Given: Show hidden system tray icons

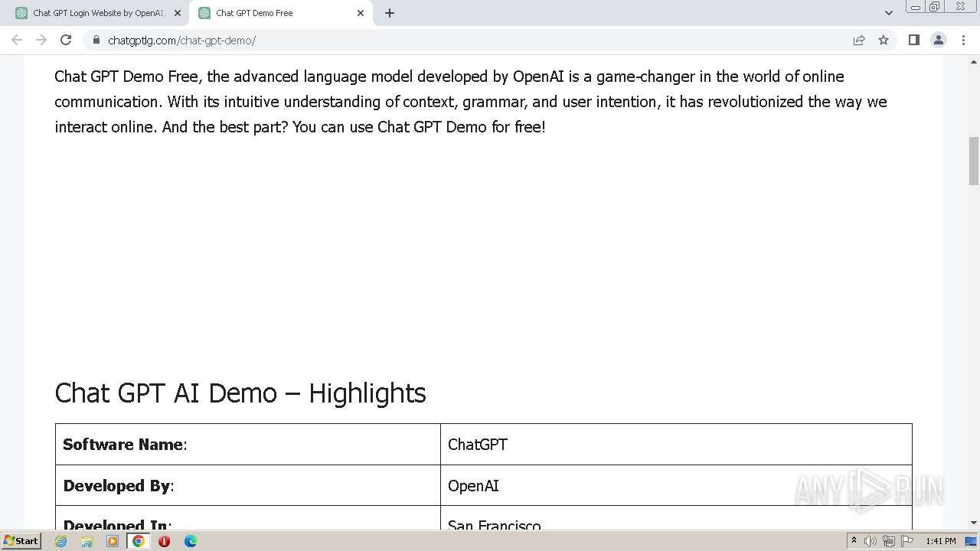Looking at the screenshot, I should click(x=854, y=541).
